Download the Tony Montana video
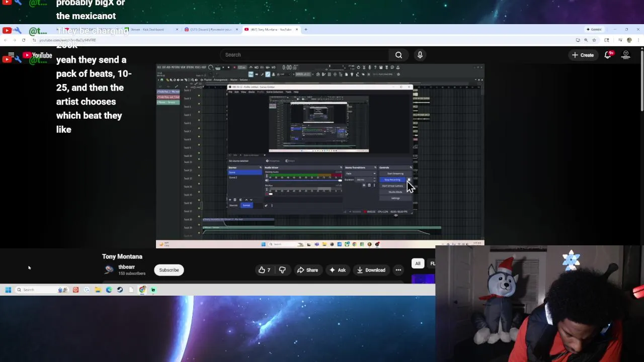The height and width of the screenshot is (362, 644). (371, 270)
